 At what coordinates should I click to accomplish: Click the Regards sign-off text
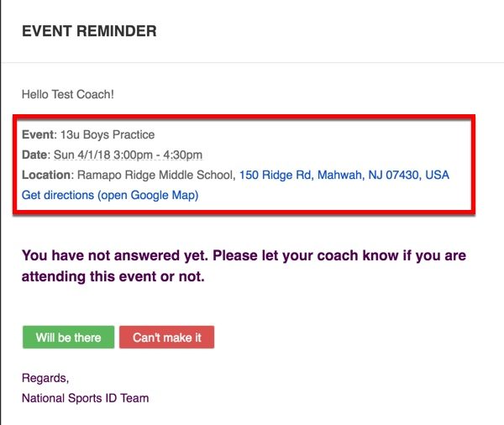(45, 379)
